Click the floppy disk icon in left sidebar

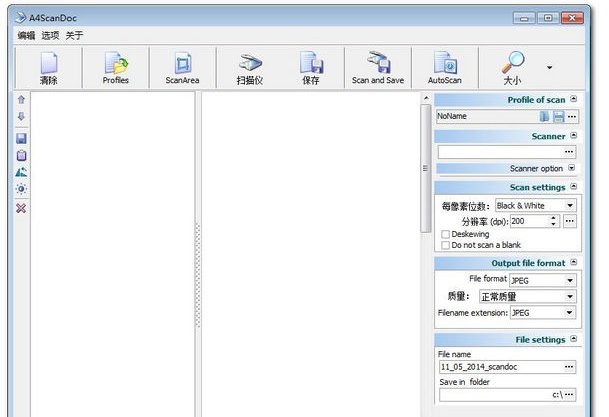pos(21,138)
